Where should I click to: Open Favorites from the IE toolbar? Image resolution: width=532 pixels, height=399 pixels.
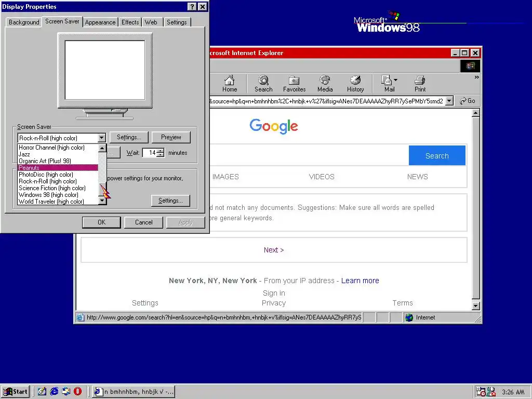coord(294,84)
